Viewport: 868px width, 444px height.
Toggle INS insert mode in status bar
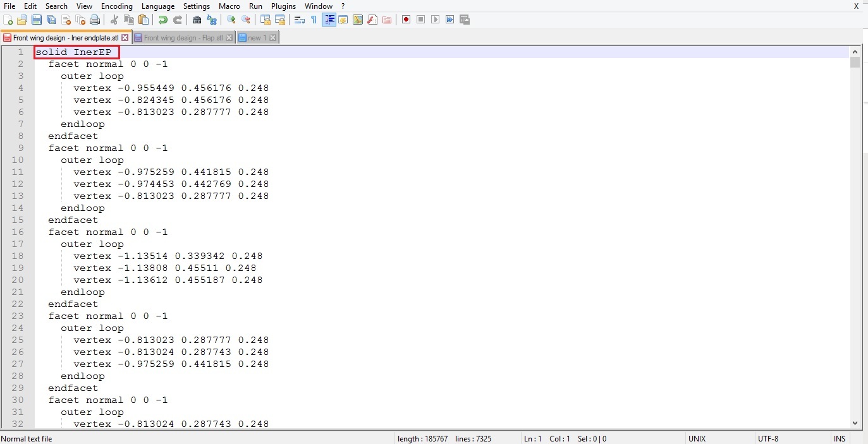840,438
